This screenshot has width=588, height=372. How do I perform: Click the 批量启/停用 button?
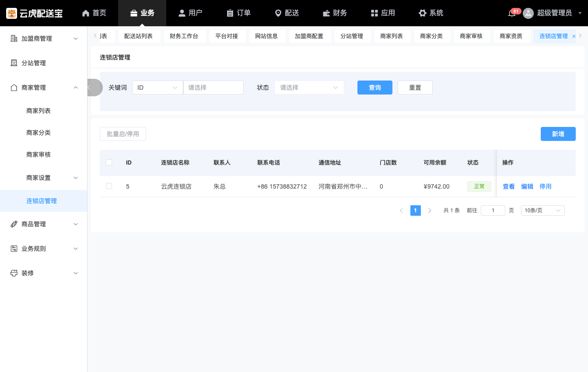[123, 134]
